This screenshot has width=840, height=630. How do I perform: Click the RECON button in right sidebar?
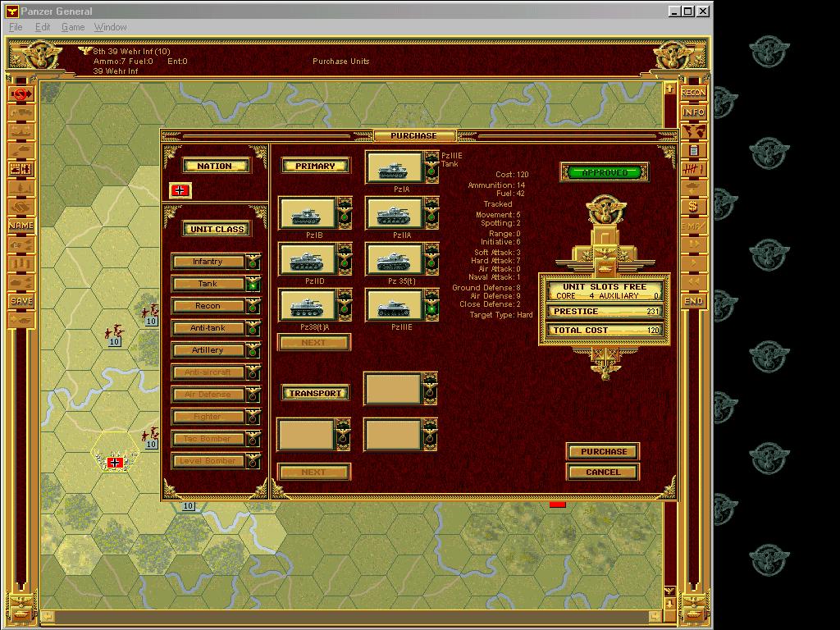[x=693, y=93]
